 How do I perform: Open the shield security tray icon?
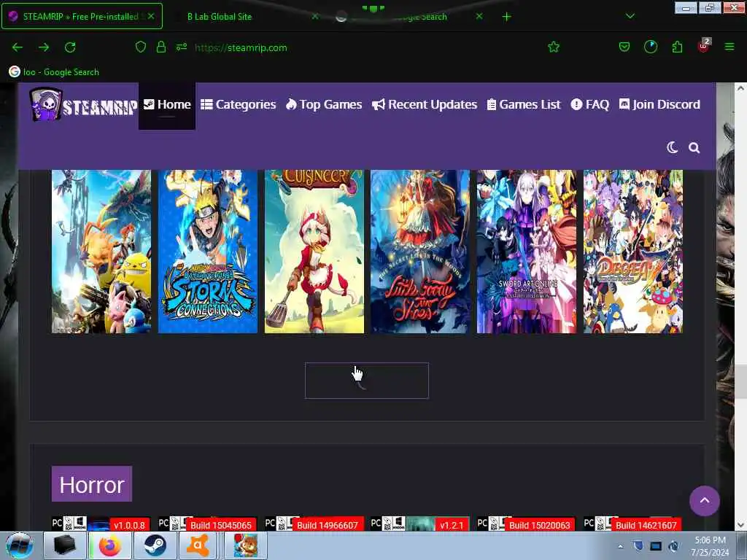[638, 546]
